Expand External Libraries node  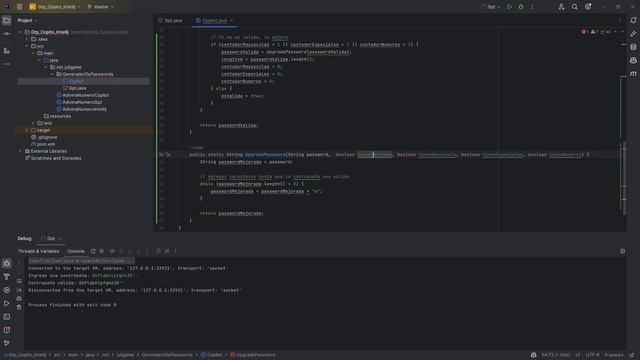[x=20, y=151]
